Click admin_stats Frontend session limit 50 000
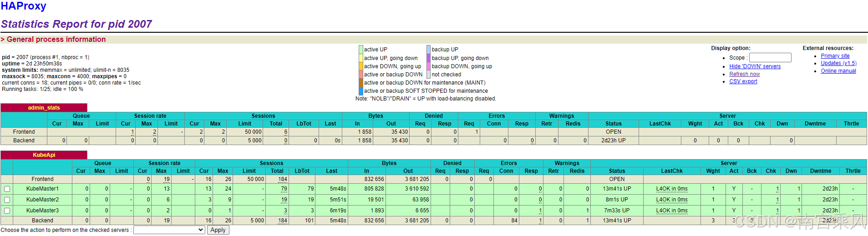 pyautogui.click(x=253, y=132)
